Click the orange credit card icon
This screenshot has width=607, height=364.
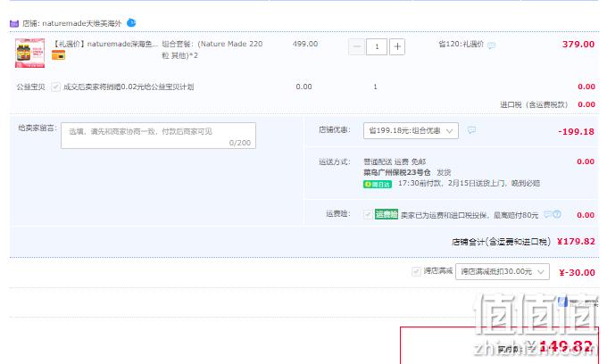coord(58,55)
